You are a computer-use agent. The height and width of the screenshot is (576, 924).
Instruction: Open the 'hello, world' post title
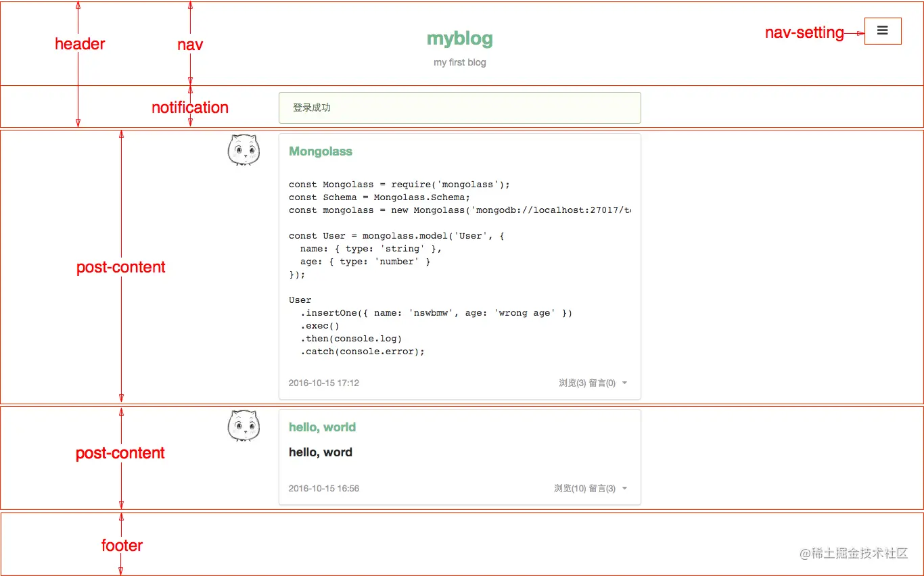tap(322, 427)
